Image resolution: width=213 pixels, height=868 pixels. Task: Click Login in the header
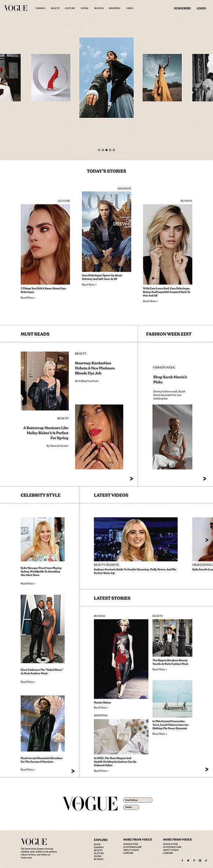tap(201, 8)
